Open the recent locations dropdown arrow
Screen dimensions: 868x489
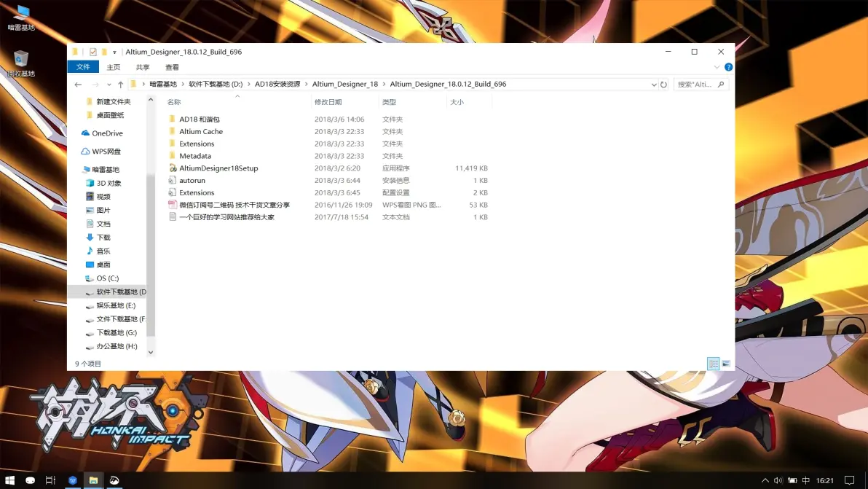109,85
